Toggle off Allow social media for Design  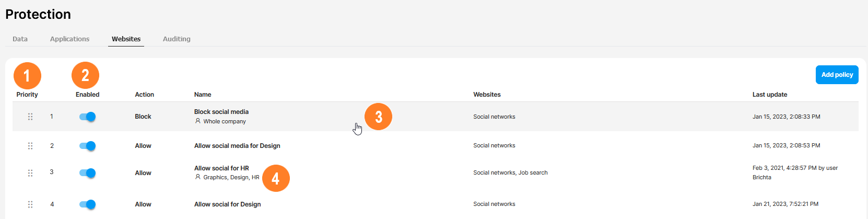(88, 146)
